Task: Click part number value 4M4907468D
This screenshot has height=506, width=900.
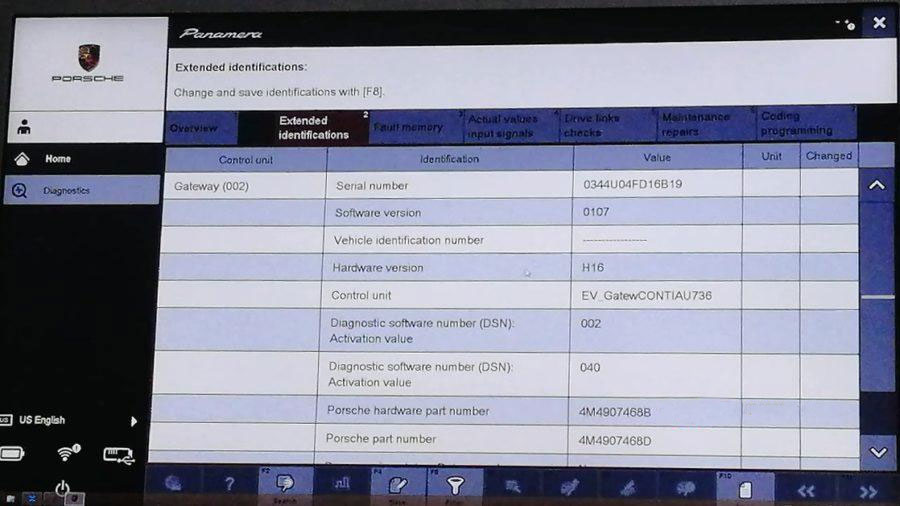Action: [615, 441]
